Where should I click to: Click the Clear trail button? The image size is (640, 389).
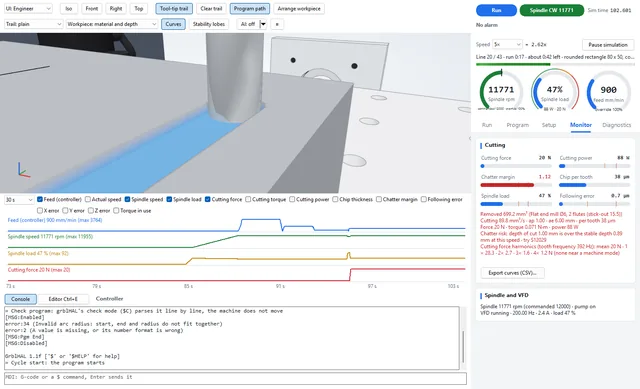point(211,9)
